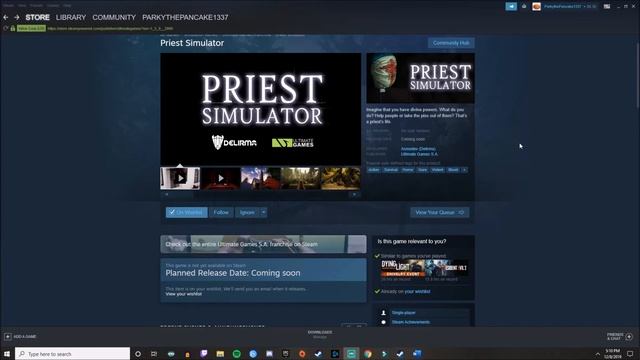Click Windows search box 'Type here to search'

tap(73, 354)
